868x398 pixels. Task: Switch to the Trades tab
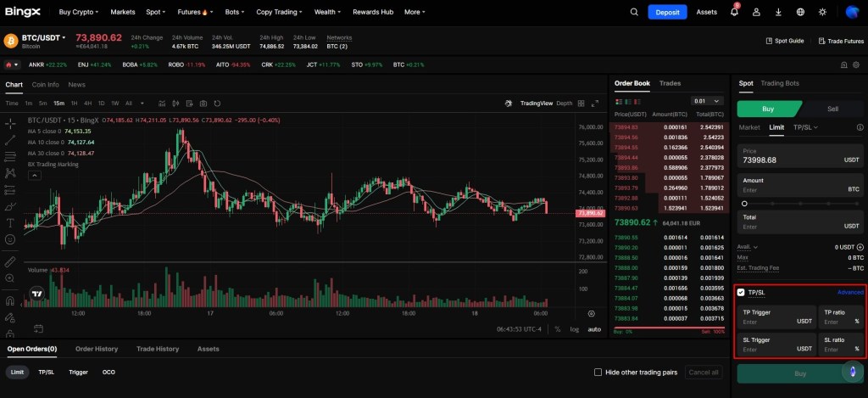(670, 83)
